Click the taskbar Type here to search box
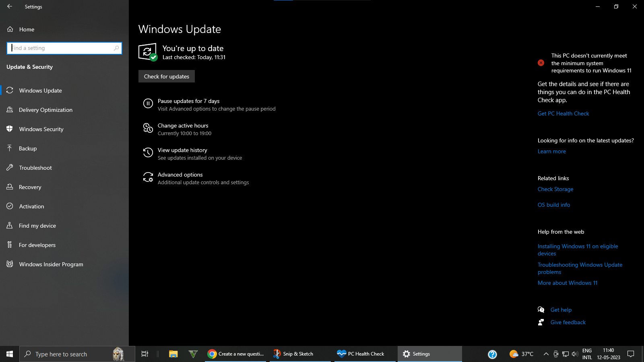 tap(77, 354)
